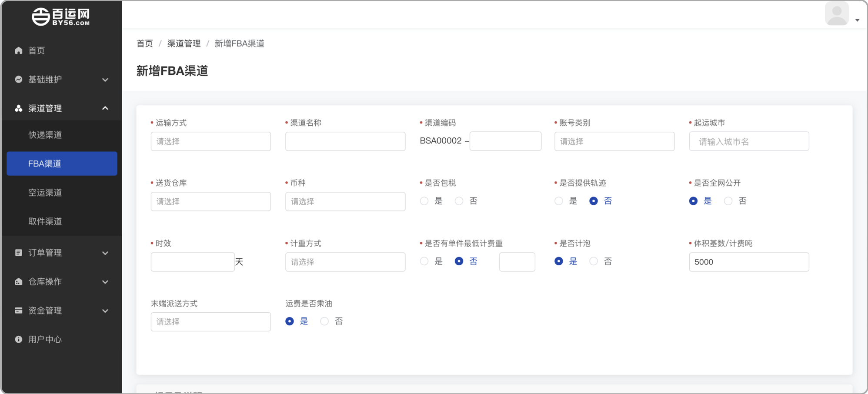Click the user avatar in top right
Viewport: 868px width, 394px height.
tap(837, 13)
